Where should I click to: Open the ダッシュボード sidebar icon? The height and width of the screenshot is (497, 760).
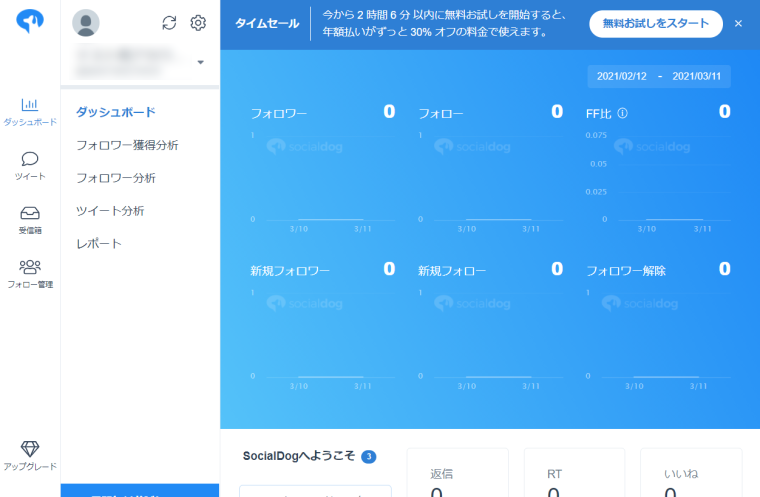[x=30, y=105]
